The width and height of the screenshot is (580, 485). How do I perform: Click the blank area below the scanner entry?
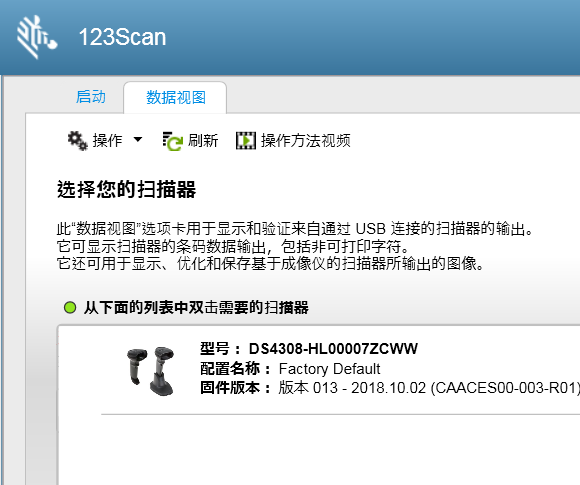(319, 449)
